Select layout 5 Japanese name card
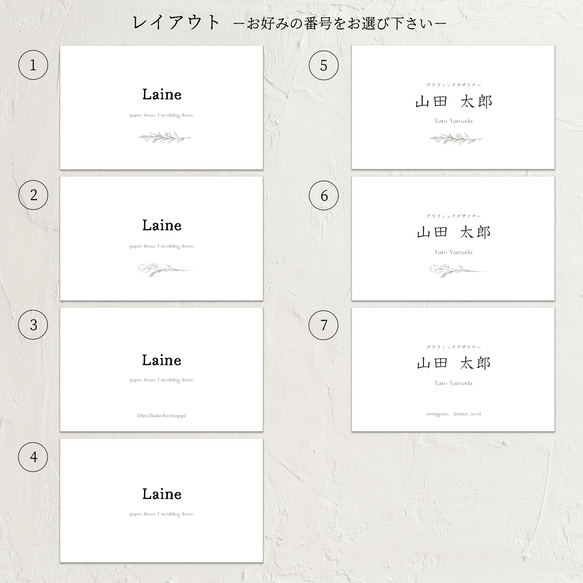583x583 pixels. [x=453, y=107]
